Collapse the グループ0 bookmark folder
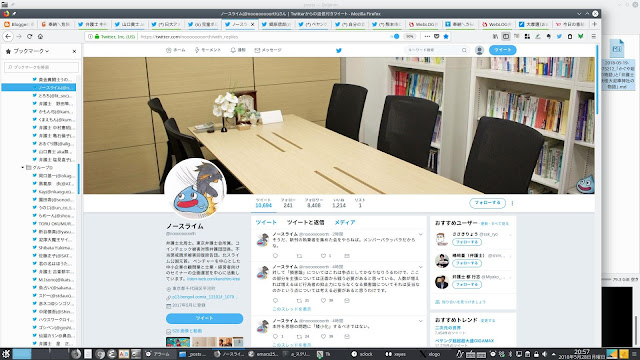The width and height of the screenshot is (640, 360). click(x=22, y=167)
